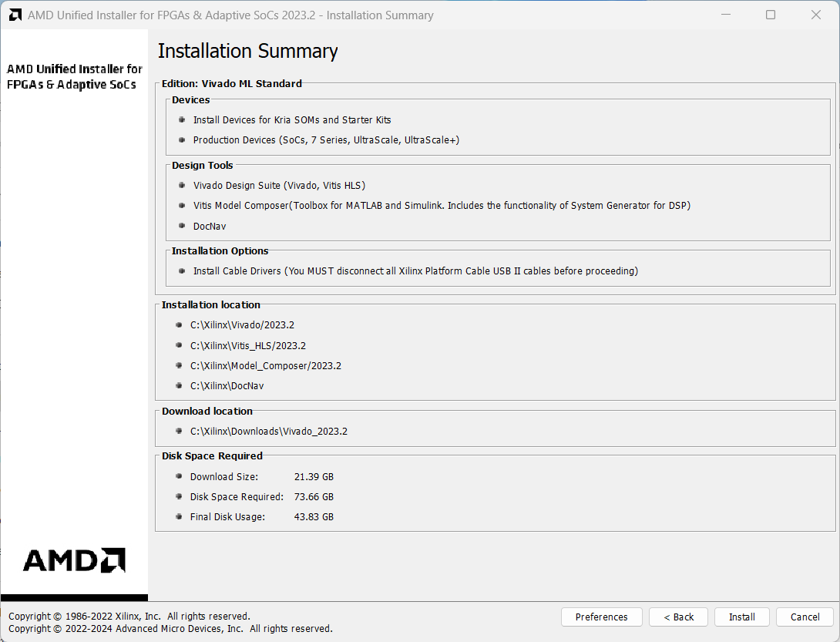840x642 pixels.
Task: Click bullet next to Kria SOMs entry
Action: [182, 119]
